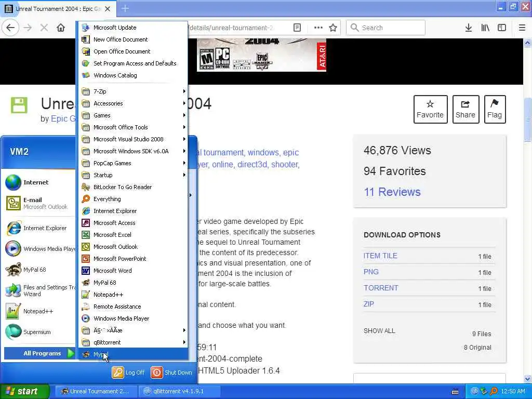Launch Windows Media Player from All Programs list
The width and height of the screenshot is (532, 399).
[x=133, y=318]
